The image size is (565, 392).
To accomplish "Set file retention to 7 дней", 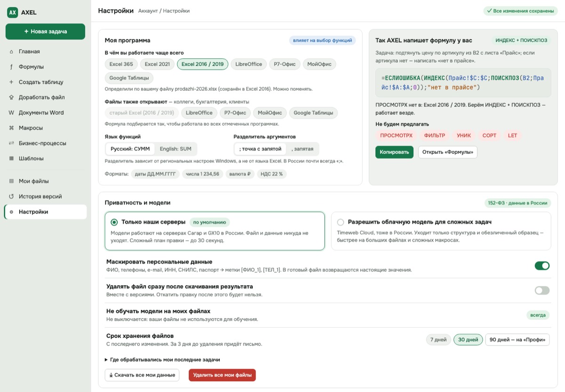I will pyautogui.click(x=438, y=340).
